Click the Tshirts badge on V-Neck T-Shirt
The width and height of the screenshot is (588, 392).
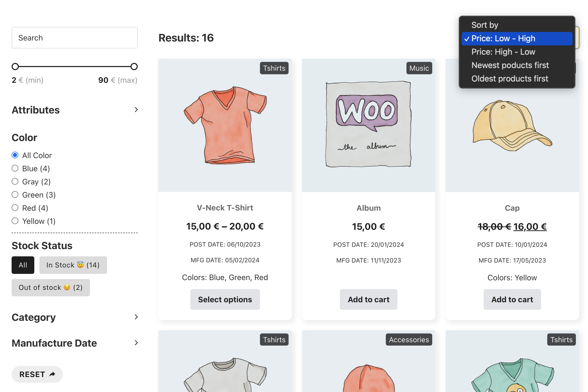point(274,68)
